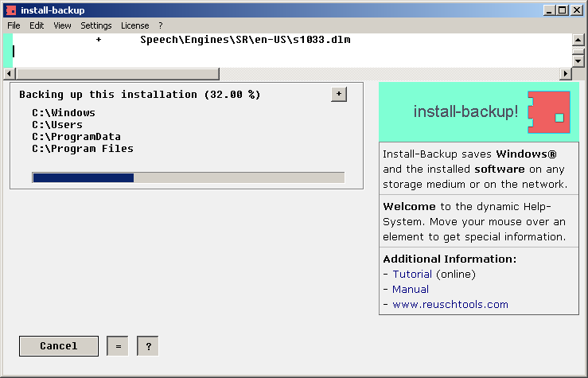
Task: Click the install-backup puzzle piece logo
Action: [548, 112]
